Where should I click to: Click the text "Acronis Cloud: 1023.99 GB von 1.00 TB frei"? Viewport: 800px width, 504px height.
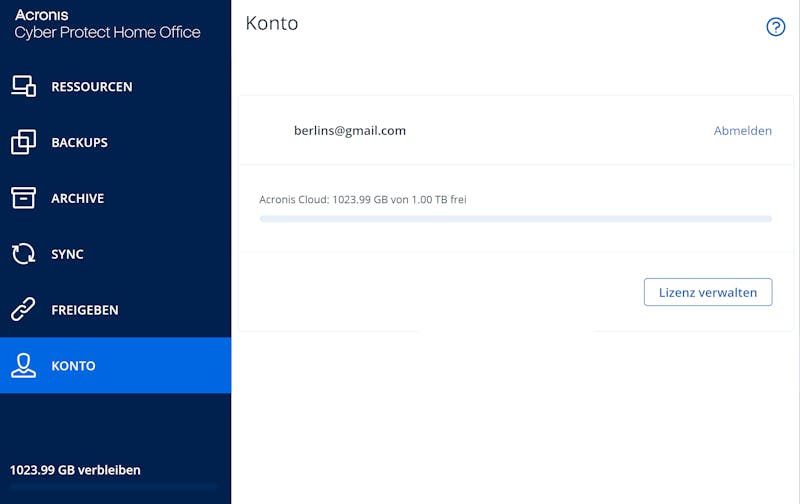pos(363,199)
